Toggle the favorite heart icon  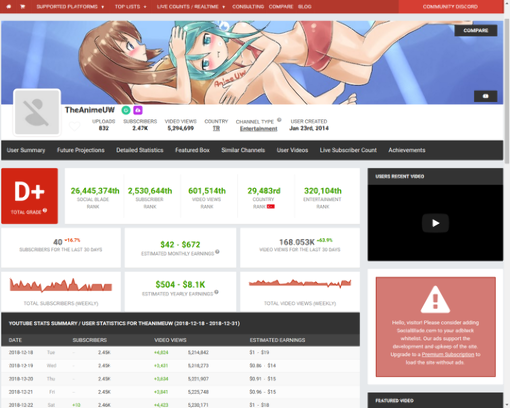75,126
